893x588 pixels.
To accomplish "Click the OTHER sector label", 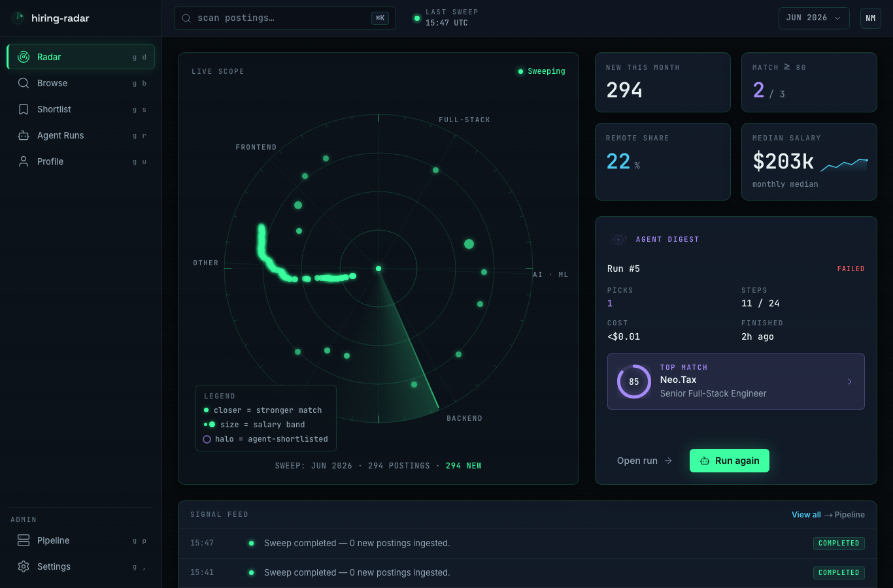I will pos(206,263).
